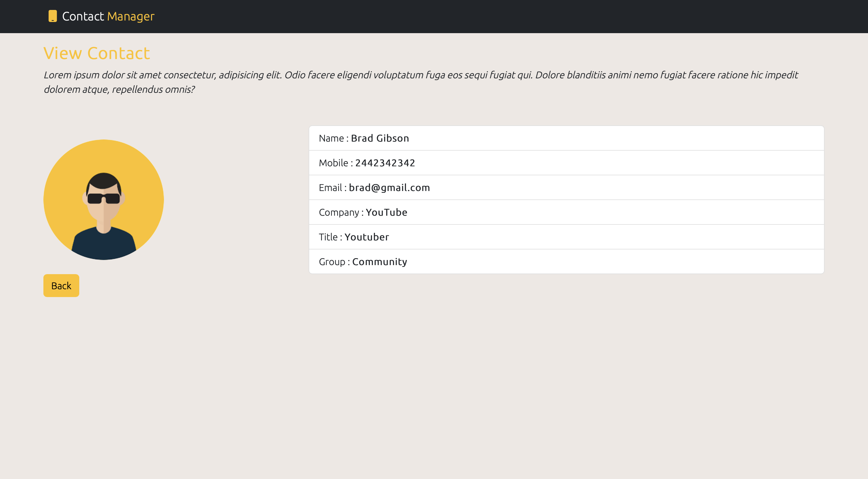Select the Group : Community row
The height and width of the screenshot is (479, 868).
(566, 262)
